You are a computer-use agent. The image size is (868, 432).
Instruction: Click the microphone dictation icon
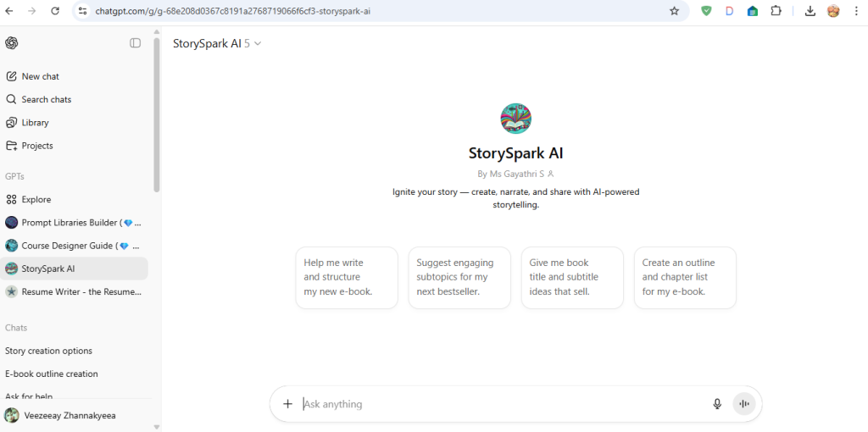717,404
